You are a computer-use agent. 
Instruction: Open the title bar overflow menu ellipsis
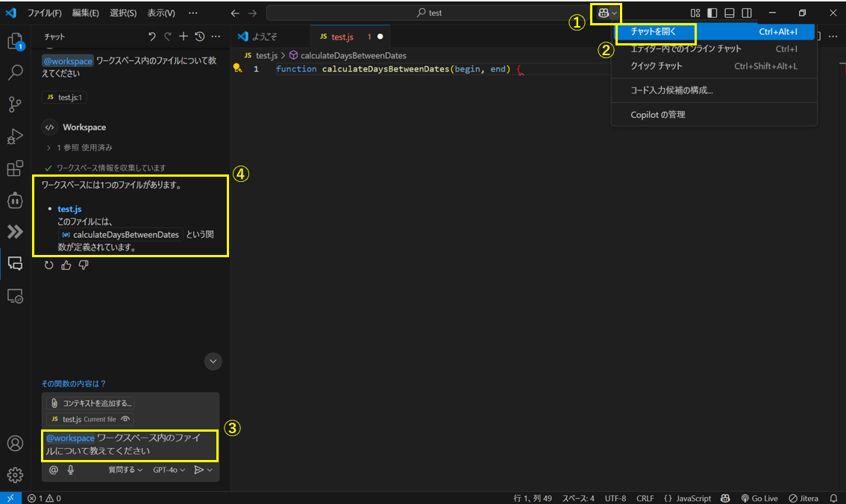point(192,13)
